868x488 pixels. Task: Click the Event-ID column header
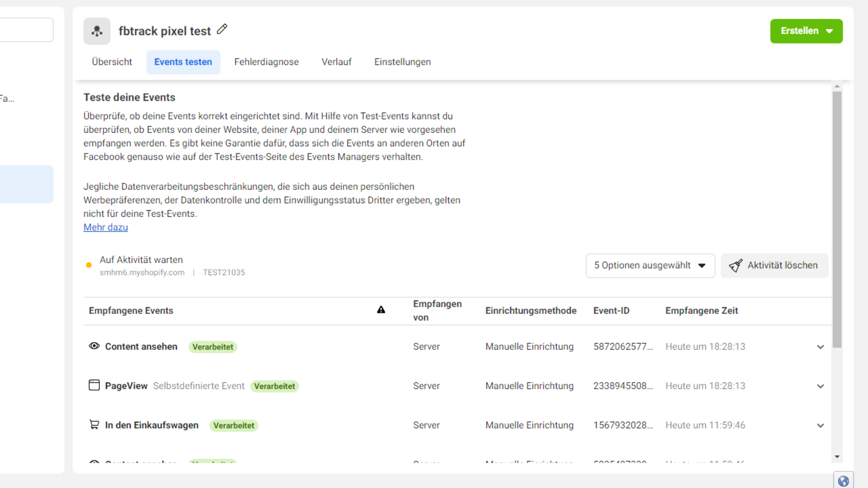point(611,311)
